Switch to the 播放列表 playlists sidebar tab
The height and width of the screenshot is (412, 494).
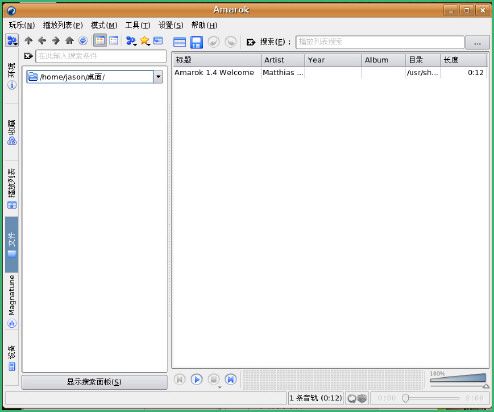[12, 189]
